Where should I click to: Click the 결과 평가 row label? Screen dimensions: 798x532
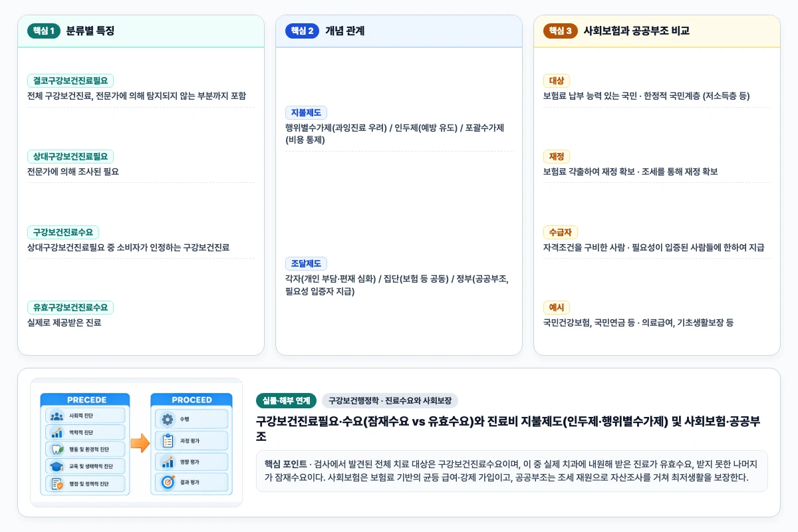click(190, 483)
